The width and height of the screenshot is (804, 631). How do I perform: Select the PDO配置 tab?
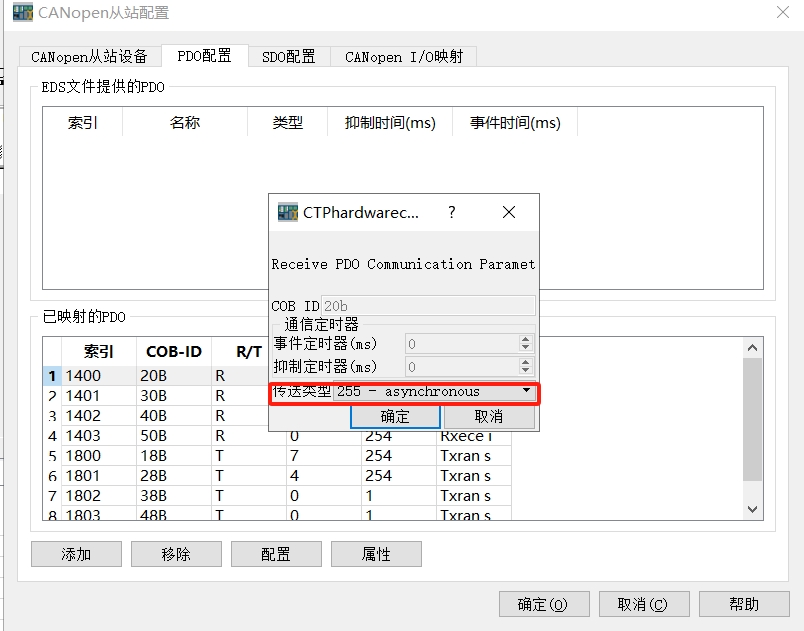point(205,55)
